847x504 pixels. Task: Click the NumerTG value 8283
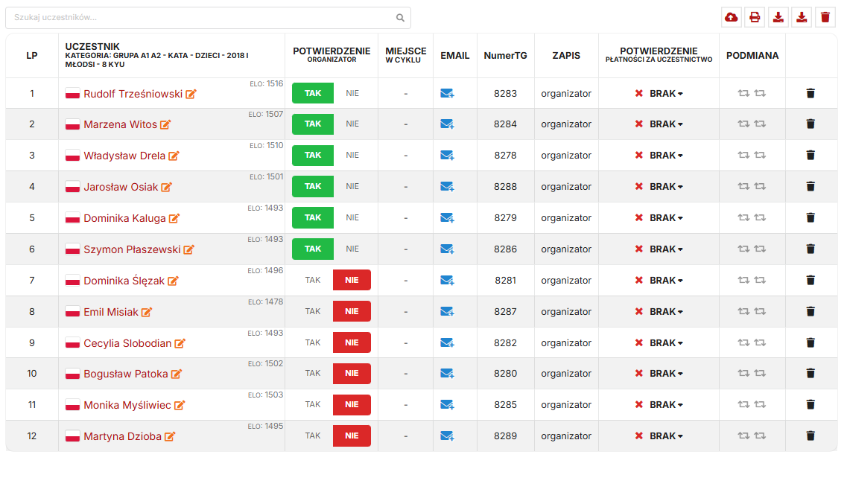[x=505, y=94]
